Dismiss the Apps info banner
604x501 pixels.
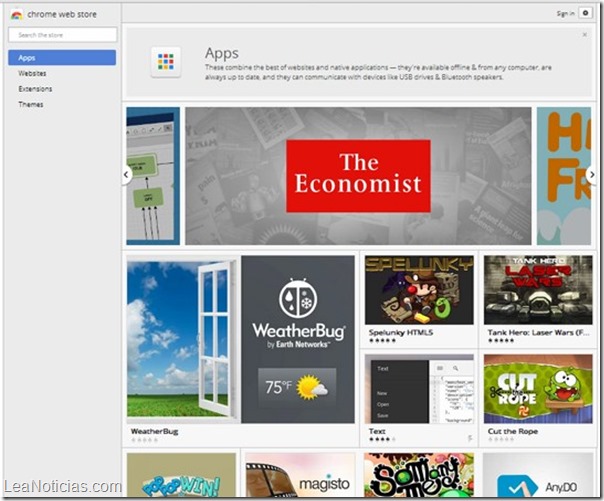click(x=584, y=35)
